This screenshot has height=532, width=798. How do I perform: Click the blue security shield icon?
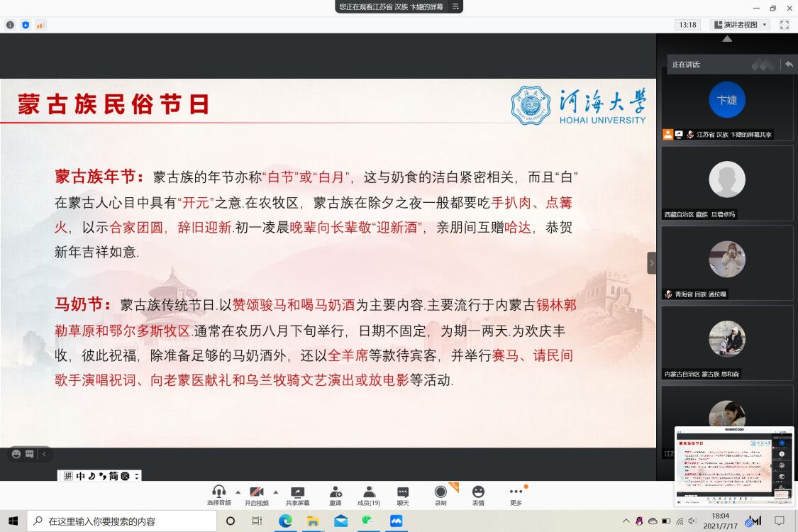pyautogui.click(x=26, y=25)
